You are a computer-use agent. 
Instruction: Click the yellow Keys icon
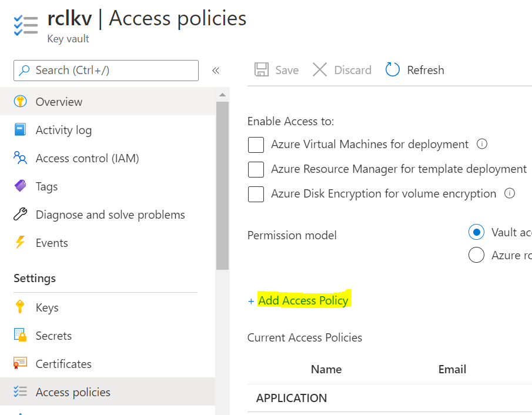tap(20, 307)
